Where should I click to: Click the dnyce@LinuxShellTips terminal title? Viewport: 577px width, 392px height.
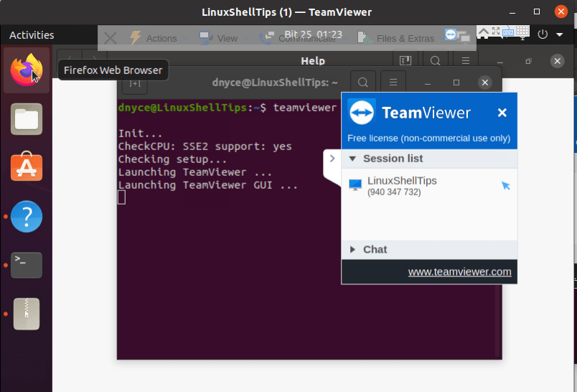point(275,83)
